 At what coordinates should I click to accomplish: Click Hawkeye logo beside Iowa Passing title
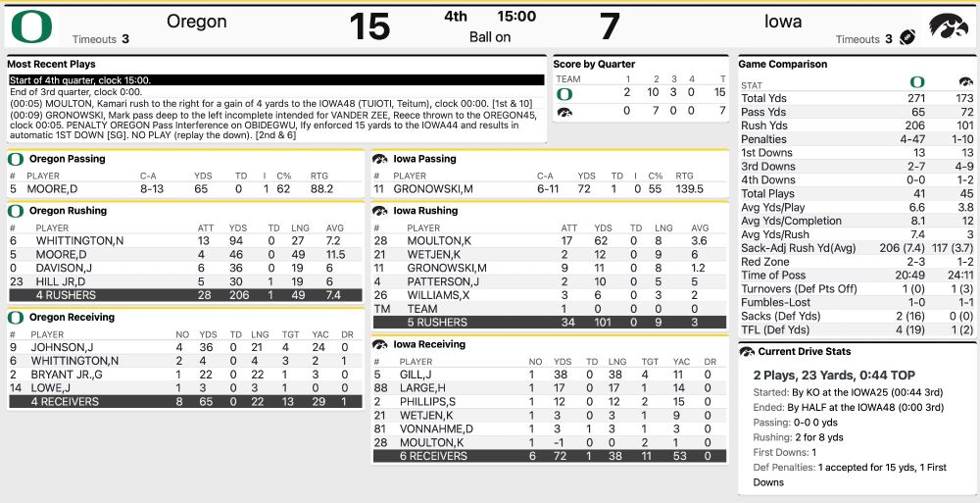click(379, 159)
